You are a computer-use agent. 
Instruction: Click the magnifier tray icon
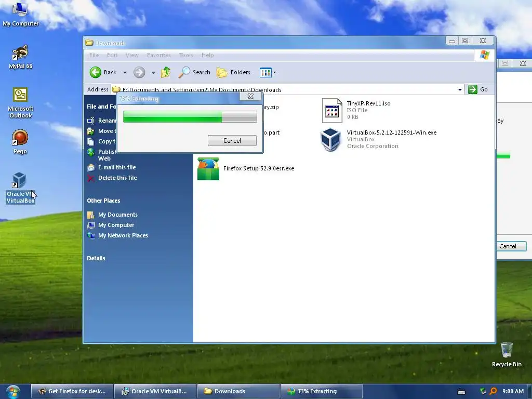[x=494, y=391]
